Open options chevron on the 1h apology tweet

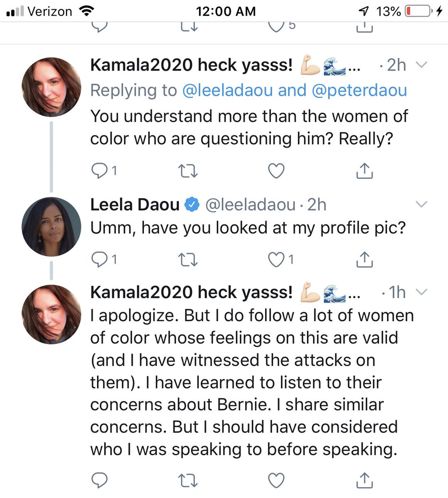coord(421,292)
